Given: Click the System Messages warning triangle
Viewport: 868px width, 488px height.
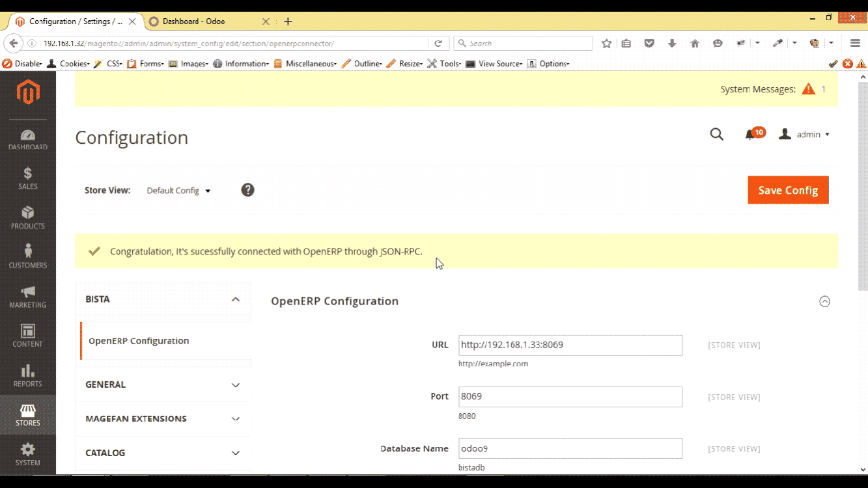Looking at the screenshot, I should tap(809, 89).
